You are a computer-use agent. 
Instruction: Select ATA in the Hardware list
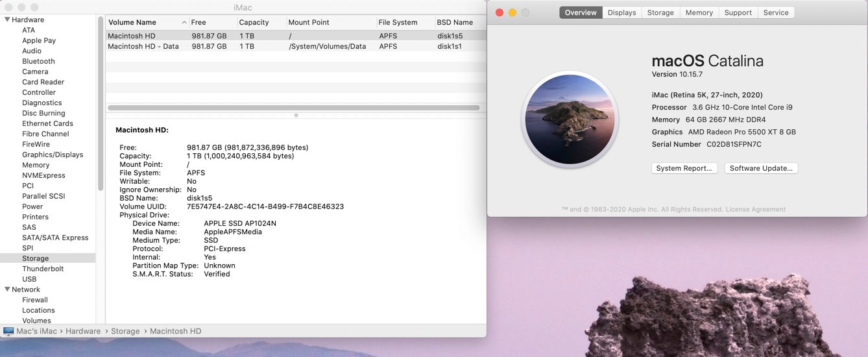29,30
